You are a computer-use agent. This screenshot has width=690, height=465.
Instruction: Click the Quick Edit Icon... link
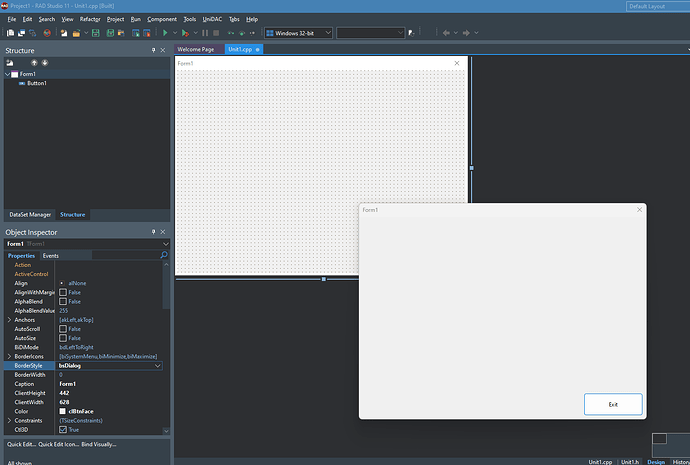point(59,444)
